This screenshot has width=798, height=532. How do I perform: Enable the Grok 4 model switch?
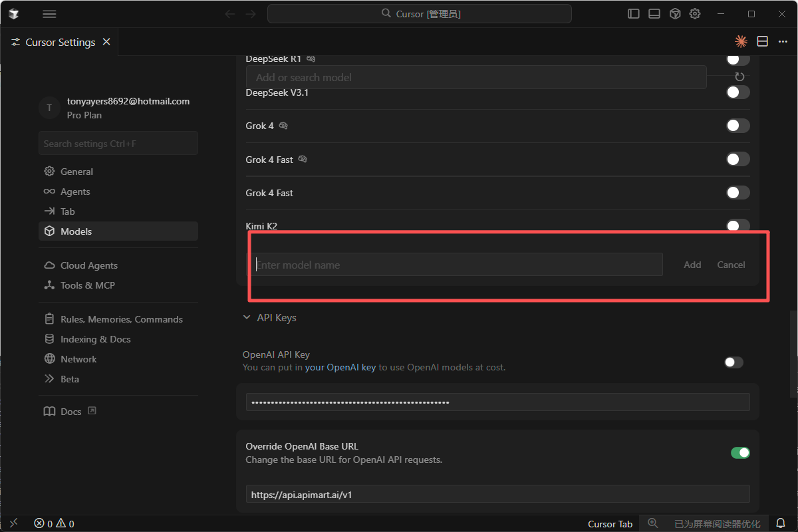(738, 126)
